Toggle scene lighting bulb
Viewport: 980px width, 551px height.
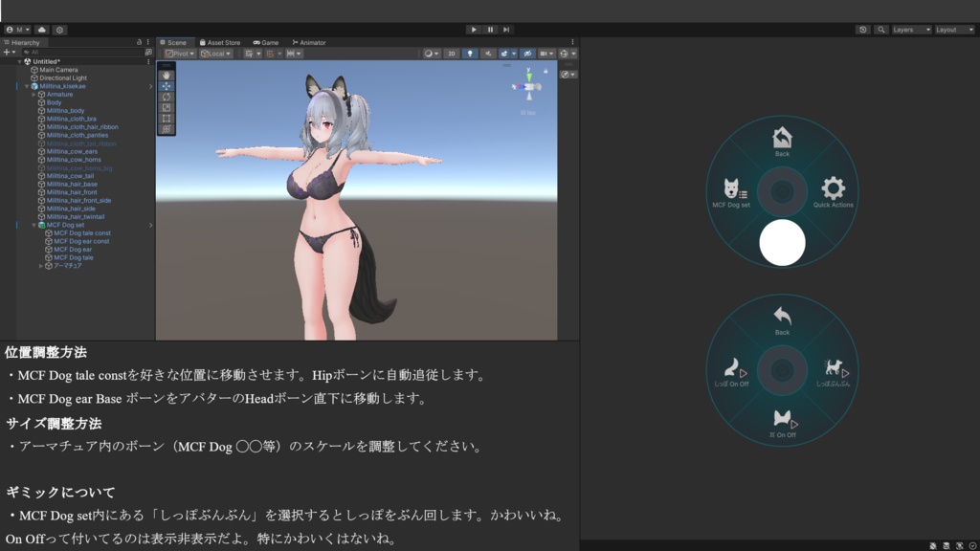pyautogui.click(x=470, y=54)
